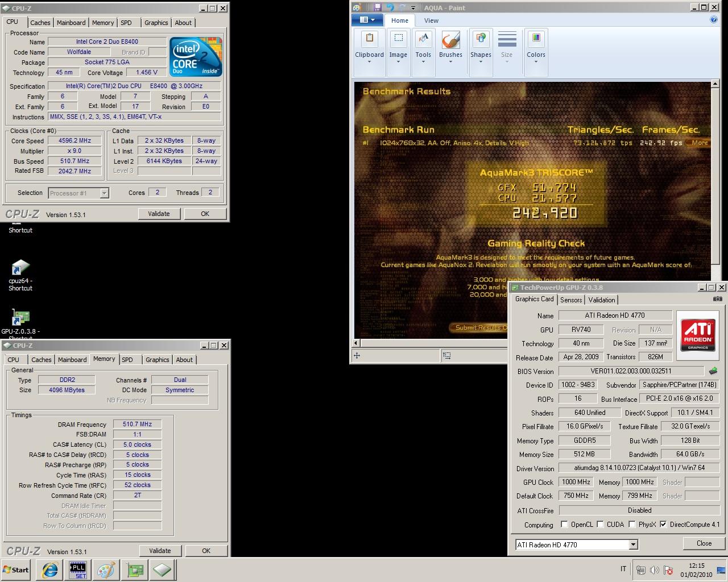Image resolution: width=728 pixels, height=582 pixels.
Task: Open the PLL SET program on the taskbar
Action: [78, 569]
